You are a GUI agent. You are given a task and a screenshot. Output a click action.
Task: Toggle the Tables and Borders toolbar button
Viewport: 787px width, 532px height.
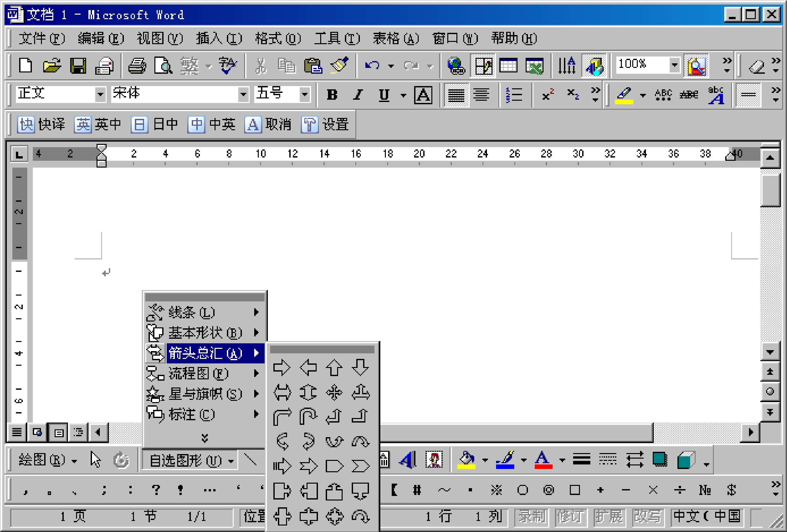483,65
